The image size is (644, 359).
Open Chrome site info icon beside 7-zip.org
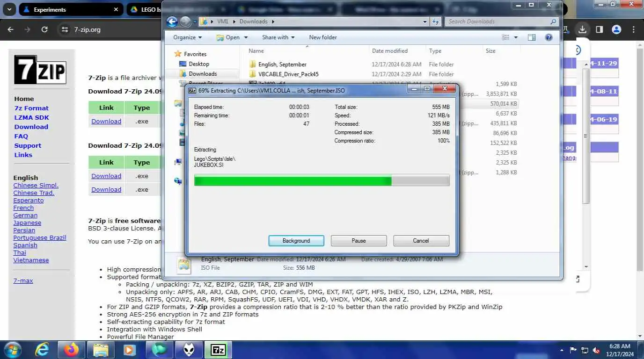[65, 29]
